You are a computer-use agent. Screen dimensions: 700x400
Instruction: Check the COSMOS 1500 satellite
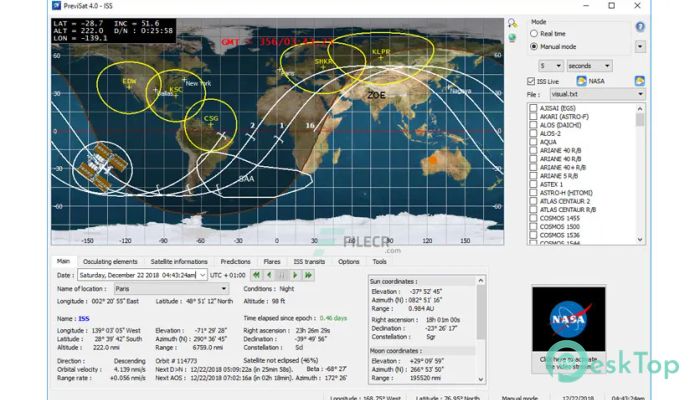tap(533, 227)
